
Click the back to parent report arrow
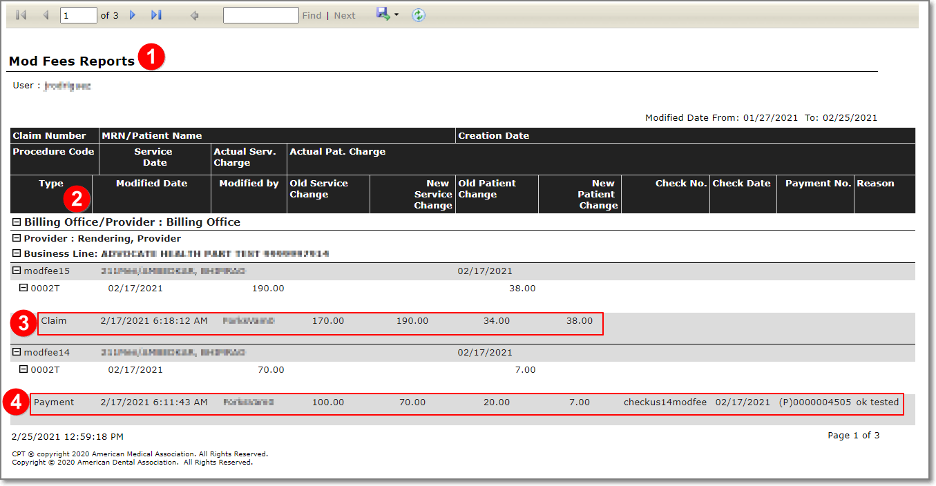(x=194, y=16)
